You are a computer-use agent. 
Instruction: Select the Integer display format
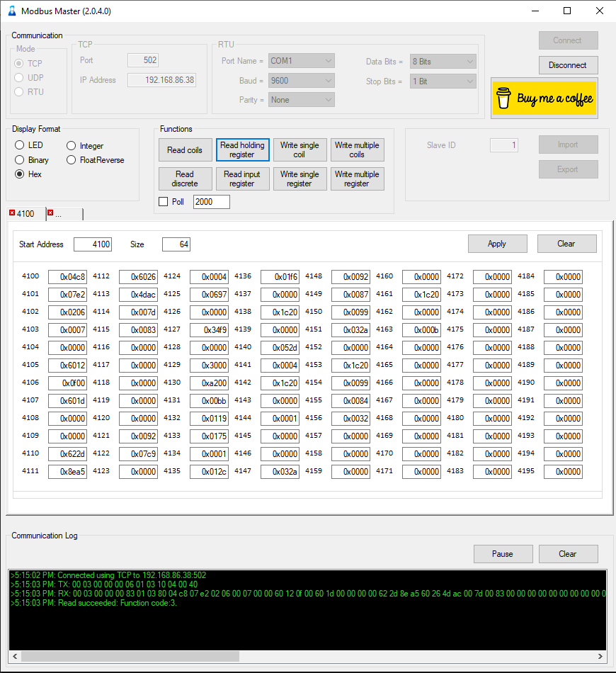coord(72,145)
